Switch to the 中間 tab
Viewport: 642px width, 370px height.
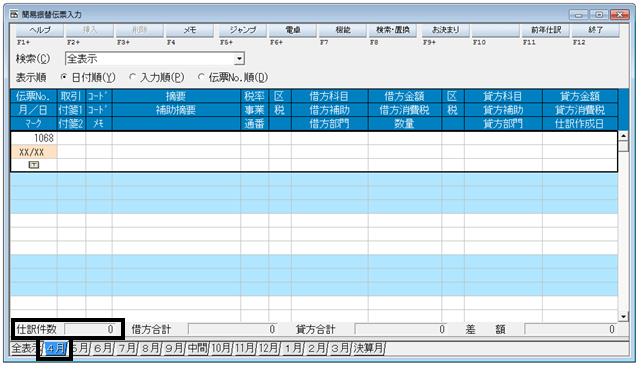click(198, 349)
